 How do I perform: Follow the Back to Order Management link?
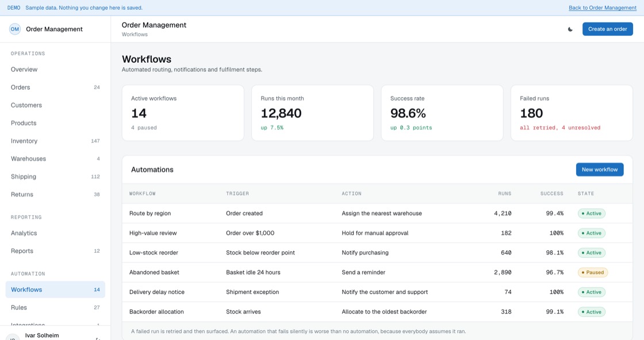click(603, 8)
